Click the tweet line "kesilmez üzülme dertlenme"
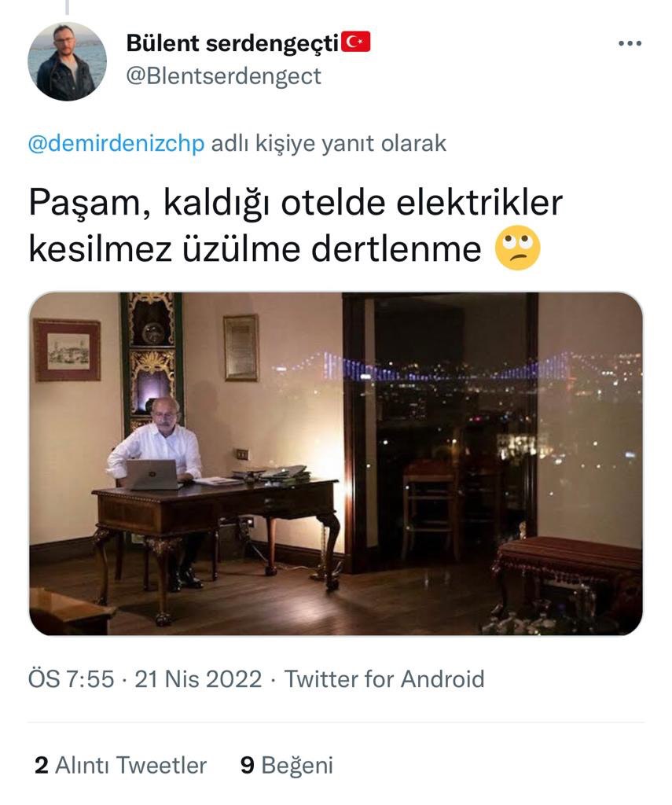 (255, 249)
